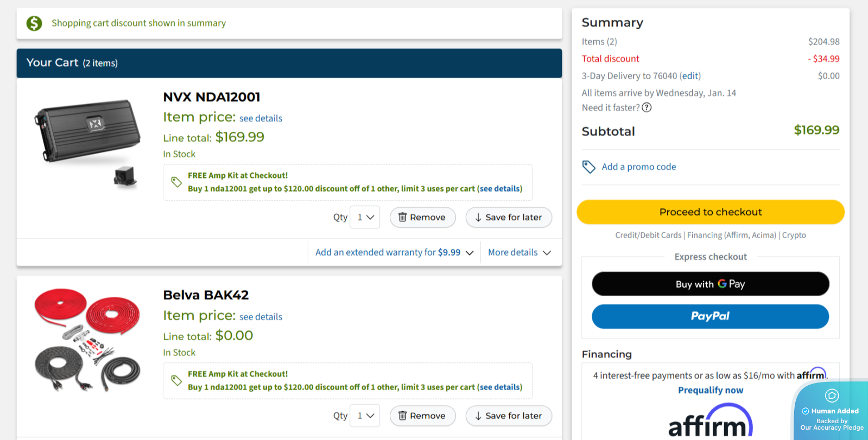This screenshot has height=440, width=868.
Task: Click Proceed to checkout
Action: click(x=710, y=212)
